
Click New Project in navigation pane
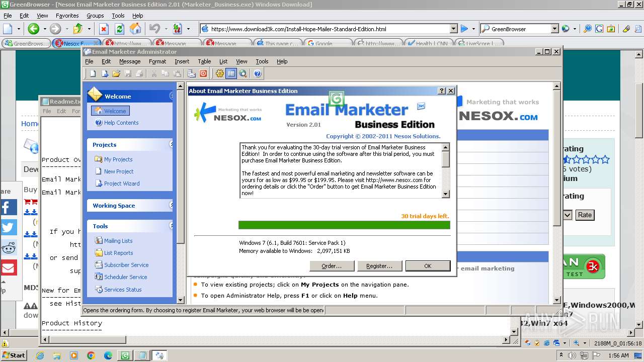119,171
